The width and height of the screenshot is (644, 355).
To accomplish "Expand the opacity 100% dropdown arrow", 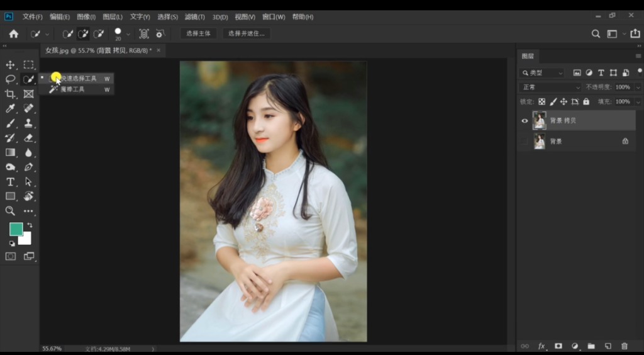I will pos(638,87).
